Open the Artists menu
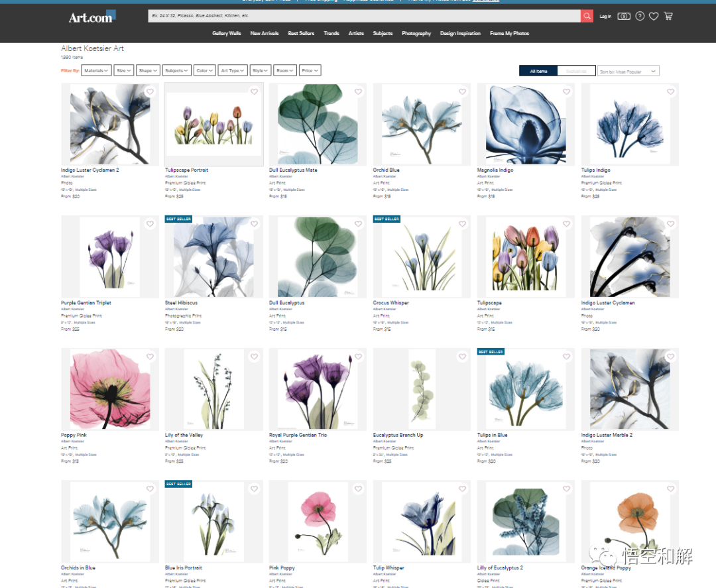This screenshot has width=716, height=588. [x=356, y=33]
